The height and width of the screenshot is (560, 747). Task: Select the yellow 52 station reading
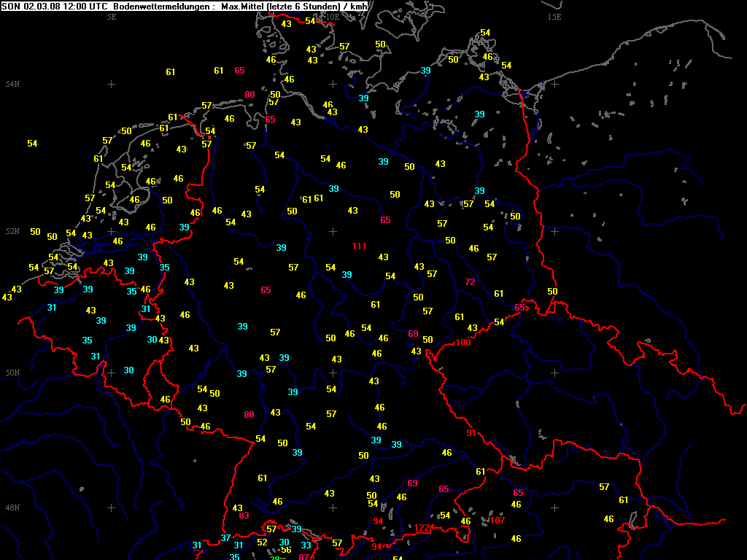262,542
